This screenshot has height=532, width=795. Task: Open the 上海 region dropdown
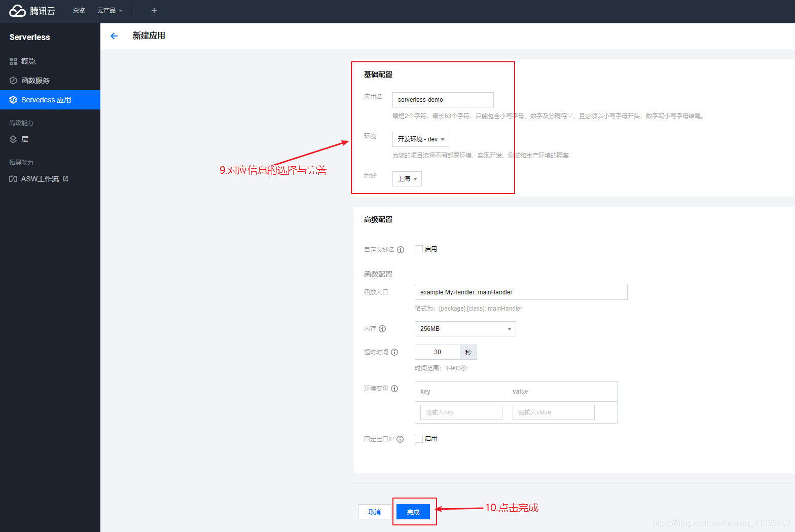point(407,179)
